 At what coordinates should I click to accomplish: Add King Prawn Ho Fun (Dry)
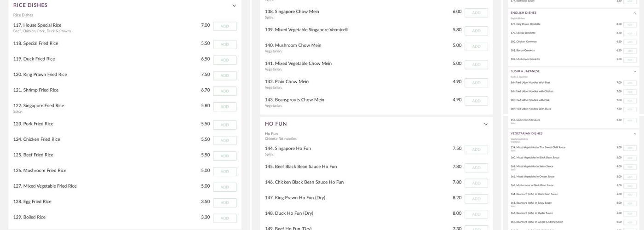476,199
